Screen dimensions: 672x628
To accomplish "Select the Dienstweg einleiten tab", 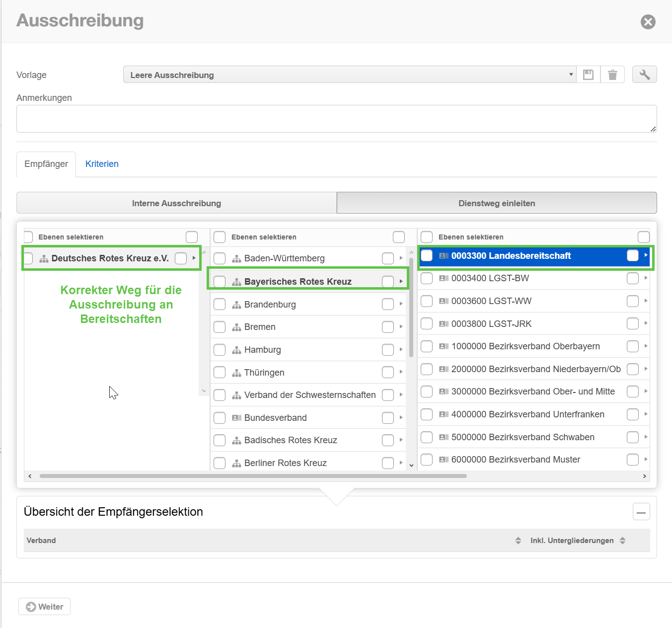I will pyautogui.click(x=497, y=203).
